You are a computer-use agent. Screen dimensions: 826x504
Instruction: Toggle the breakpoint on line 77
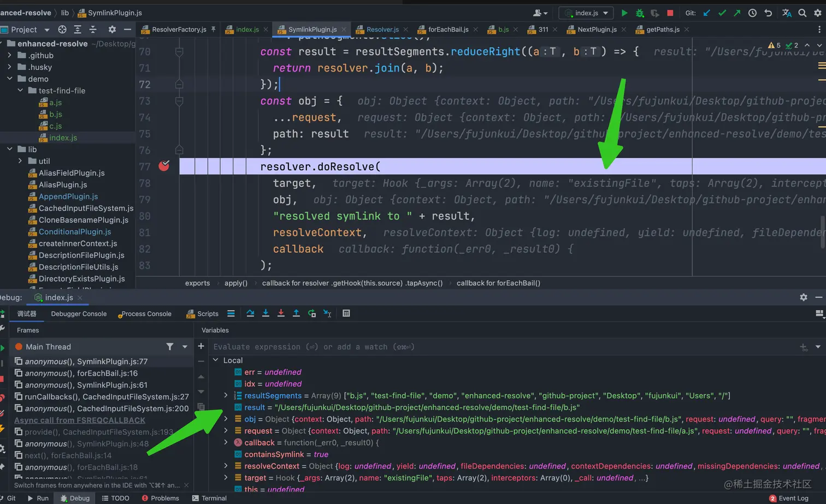point(164,166)
